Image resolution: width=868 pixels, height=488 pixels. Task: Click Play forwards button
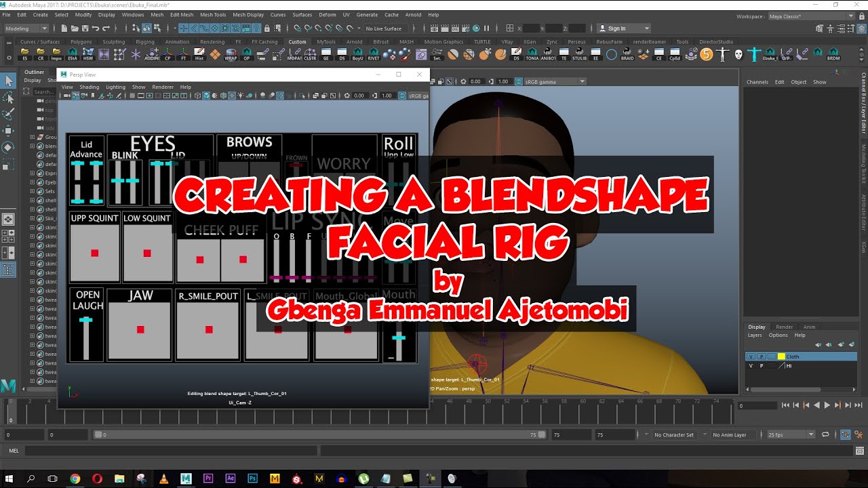827,405
